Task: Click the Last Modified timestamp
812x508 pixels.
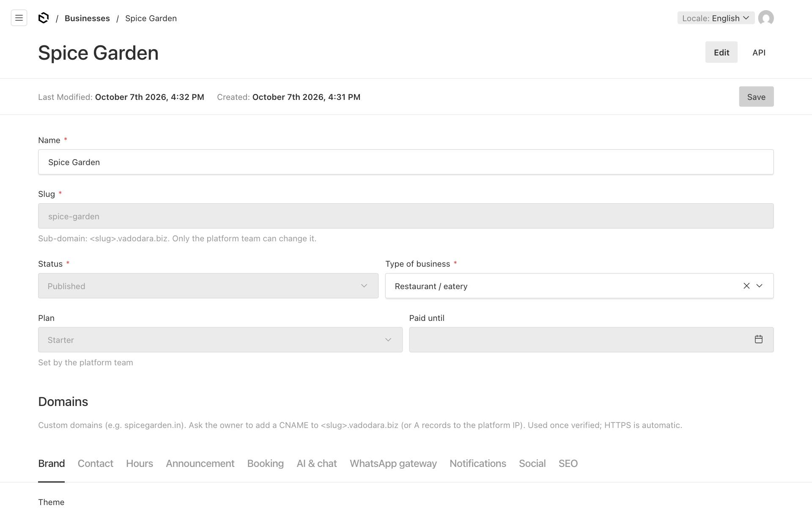Action: 121,97
